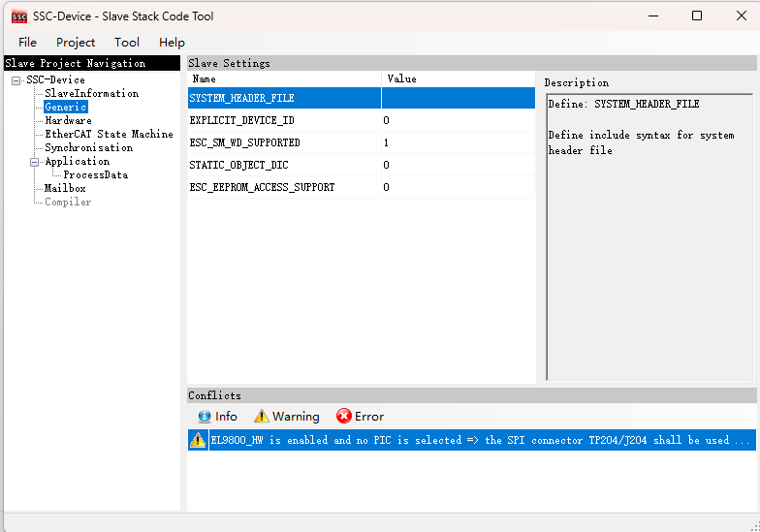Click the warning icon of EL9800_HW conflict

coord(198,440)
